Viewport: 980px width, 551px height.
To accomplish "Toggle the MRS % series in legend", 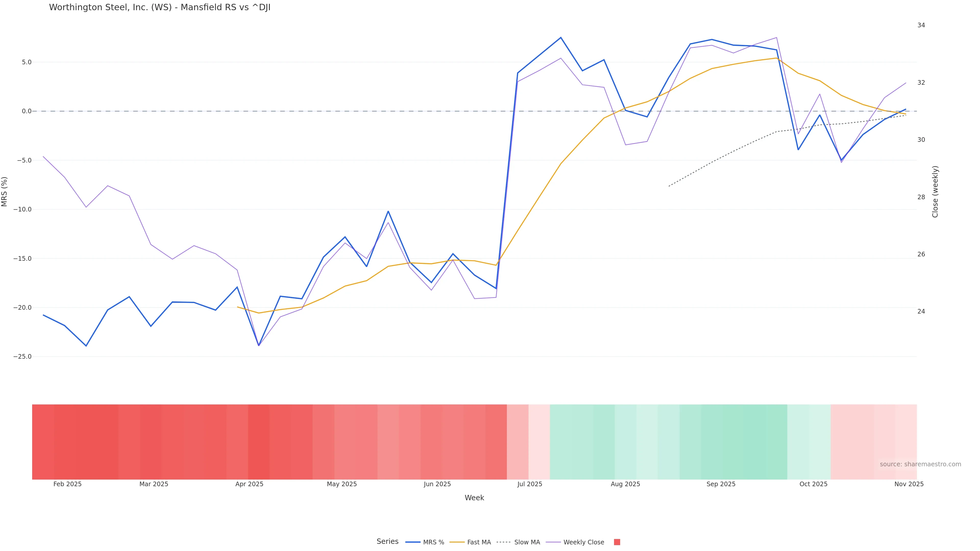I will pyautogui.click(x=425, y=542).
